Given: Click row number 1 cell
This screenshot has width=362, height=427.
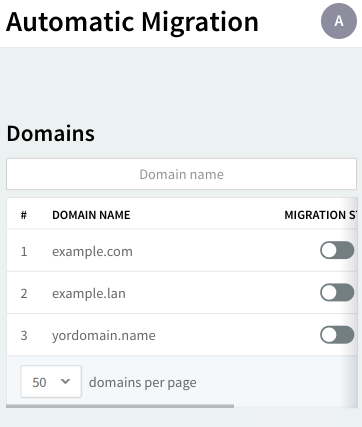Looking at the screenshot, I should pyautogui.click(x=24, y=251).
